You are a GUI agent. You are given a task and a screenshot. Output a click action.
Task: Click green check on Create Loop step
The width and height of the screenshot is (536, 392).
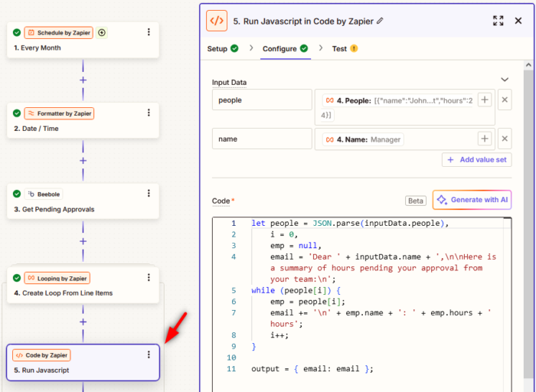(x=16, y=277)
